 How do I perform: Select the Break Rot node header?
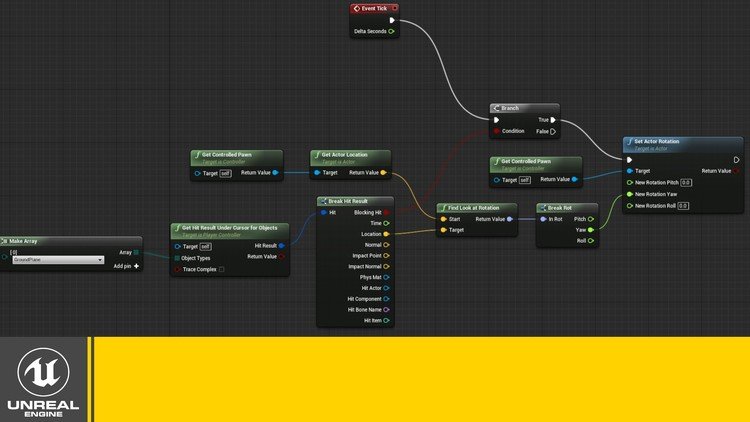[x=567, y=208]
